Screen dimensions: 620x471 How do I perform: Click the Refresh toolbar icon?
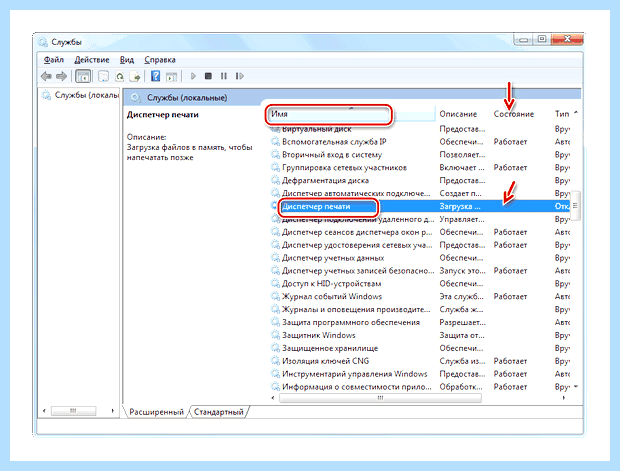point(119,76)
